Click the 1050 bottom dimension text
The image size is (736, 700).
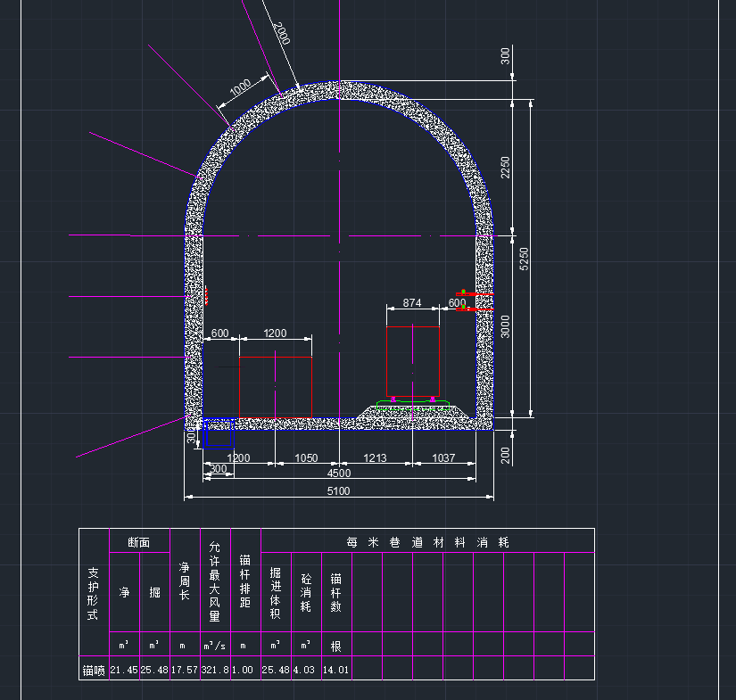coord(306,458)
